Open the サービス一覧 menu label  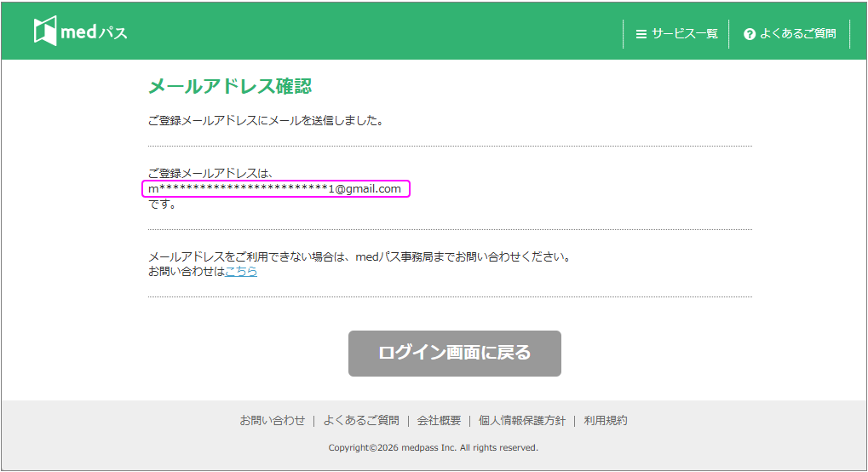[x=685, y=34]
